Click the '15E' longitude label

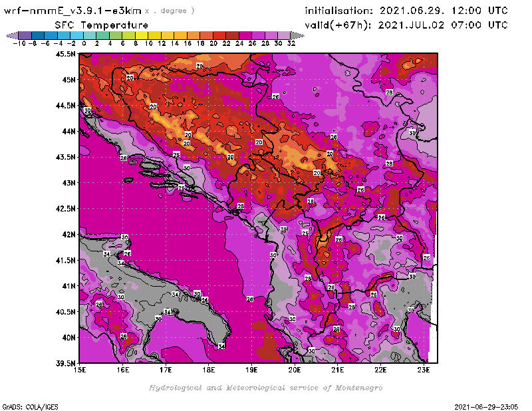[x=80, y=370]
